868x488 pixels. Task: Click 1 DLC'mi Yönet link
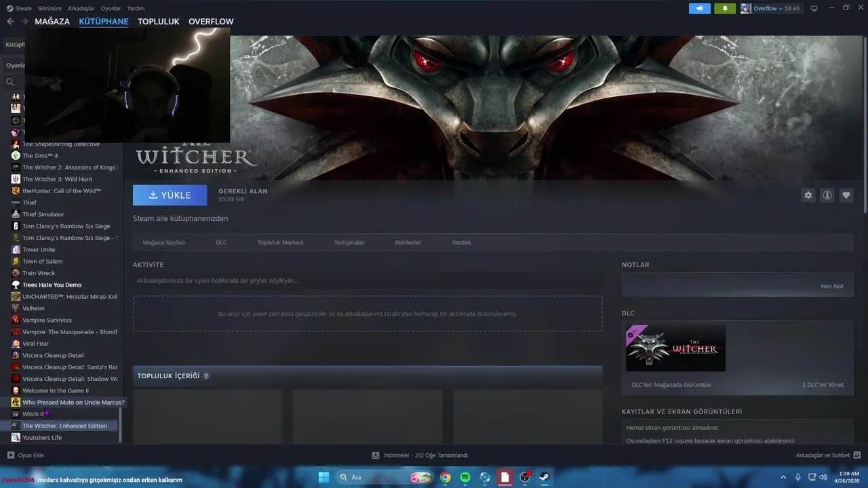click(x=823, y=385)
